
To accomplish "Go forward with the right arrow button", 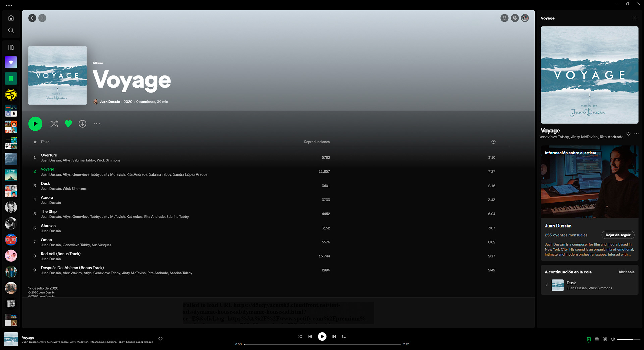I will (42, 18).
